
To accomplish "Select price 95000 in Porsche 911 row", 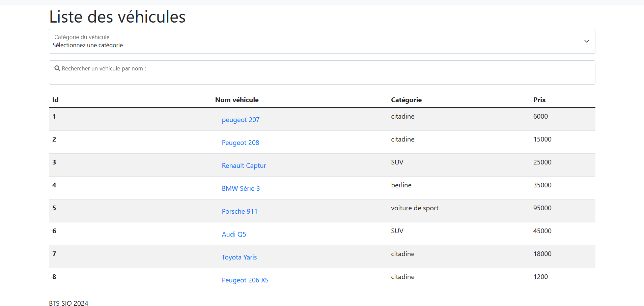I will (x=542, y=208).
